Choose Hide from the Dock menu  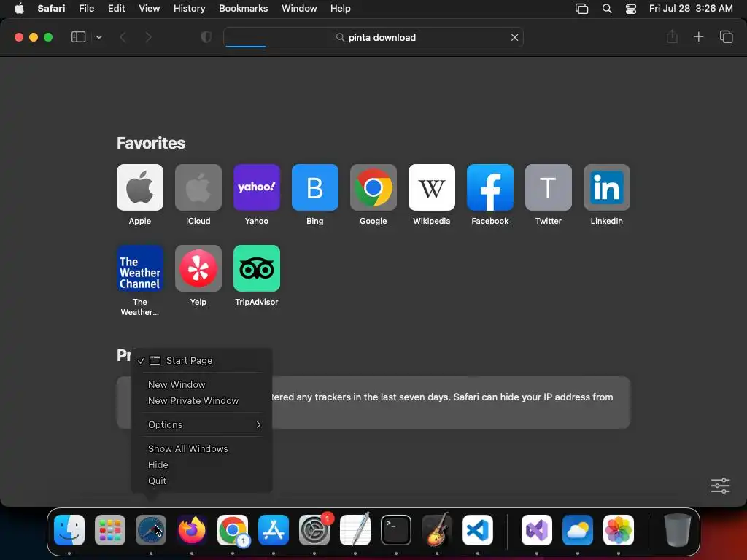(x=202, y=464)
